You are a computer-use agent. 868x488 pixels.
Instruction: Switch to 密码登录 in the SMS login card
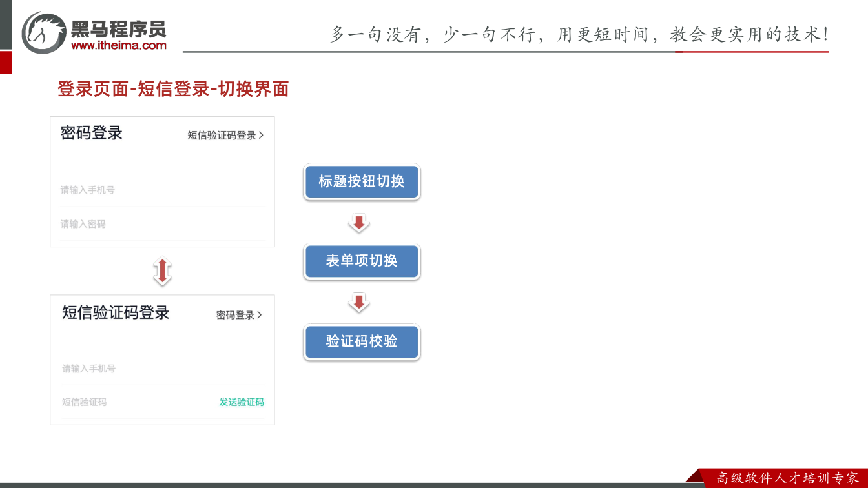(239, 315)
